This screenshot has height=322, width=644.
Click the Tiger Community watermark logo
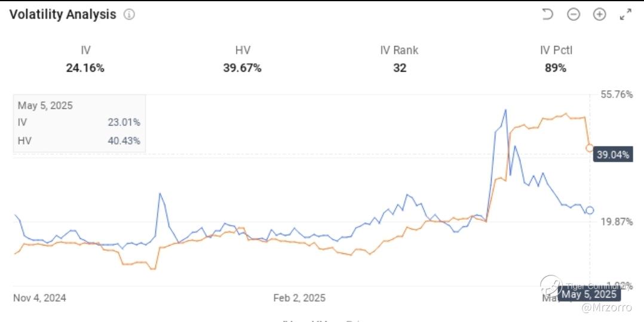(x=551, y=286)
